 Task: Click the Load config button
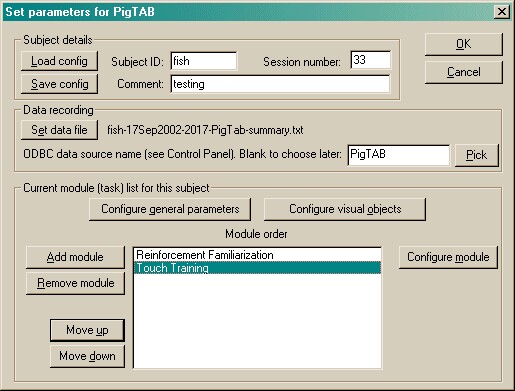click(x=59, y=61)
